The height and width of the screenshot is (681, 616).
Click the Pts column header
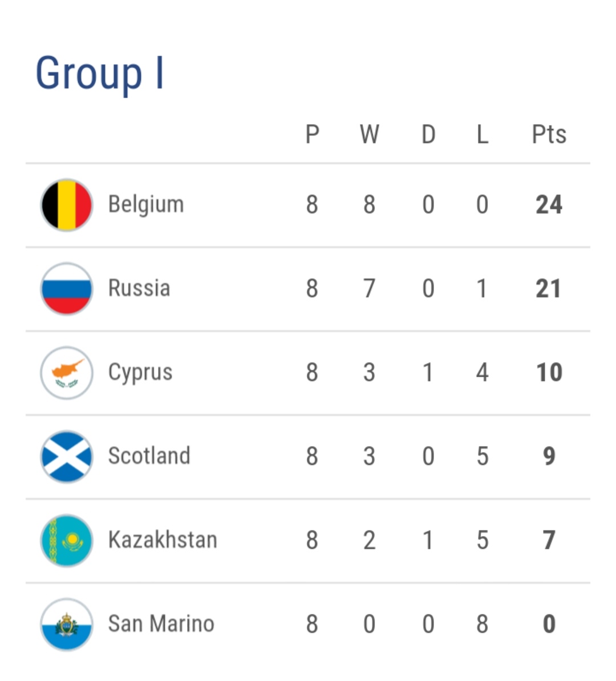(x=549, y=135)
